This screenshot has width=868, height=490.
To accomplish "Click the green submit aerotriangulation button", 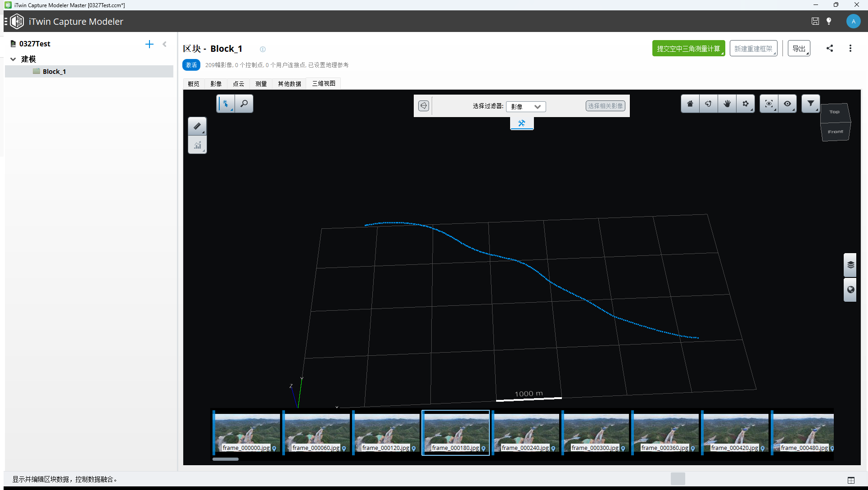I will click(x=688, y=49).
